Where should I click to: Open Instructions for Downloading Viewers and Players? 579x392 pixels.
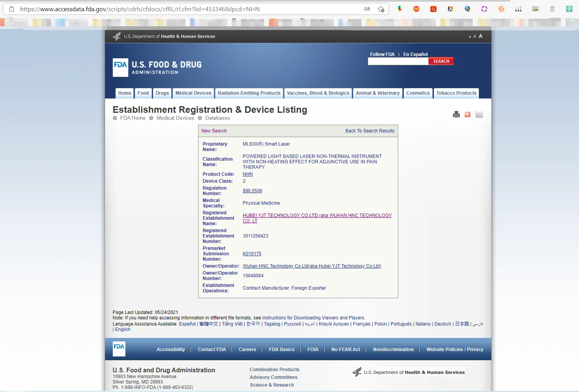[x=313, y=318]
